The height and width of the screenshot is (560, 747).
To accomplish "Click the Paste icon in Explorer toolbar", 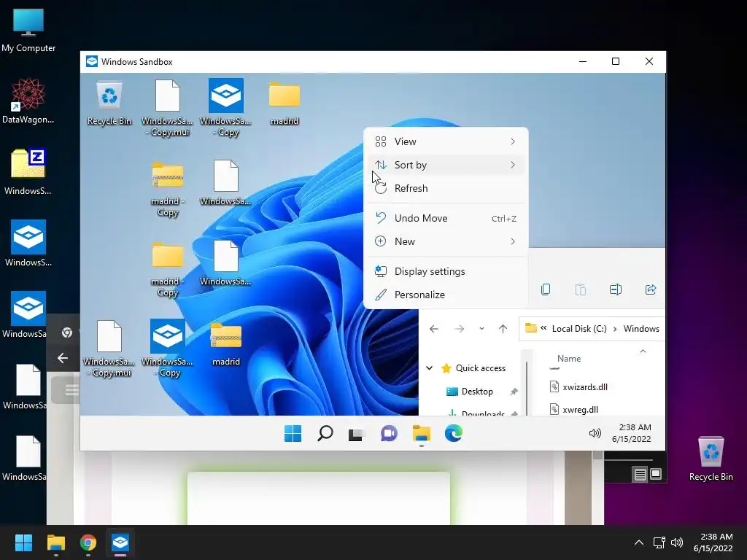I will 580,289.
